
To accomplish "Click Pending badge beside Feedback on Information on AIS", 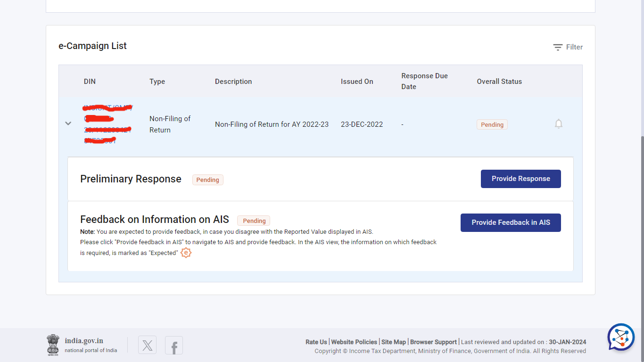I will coord(254,221).
